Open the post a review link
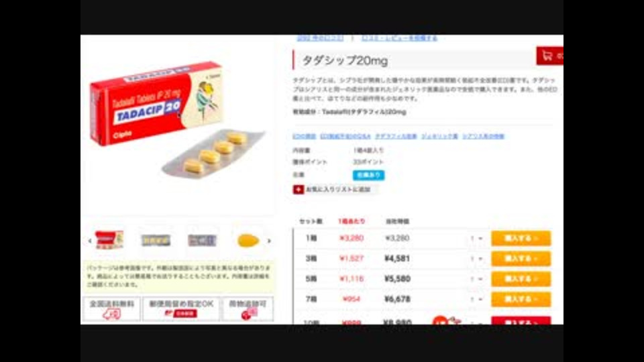Image resolution: width=644 pixels, height=362 pixels. pos(399,38)
